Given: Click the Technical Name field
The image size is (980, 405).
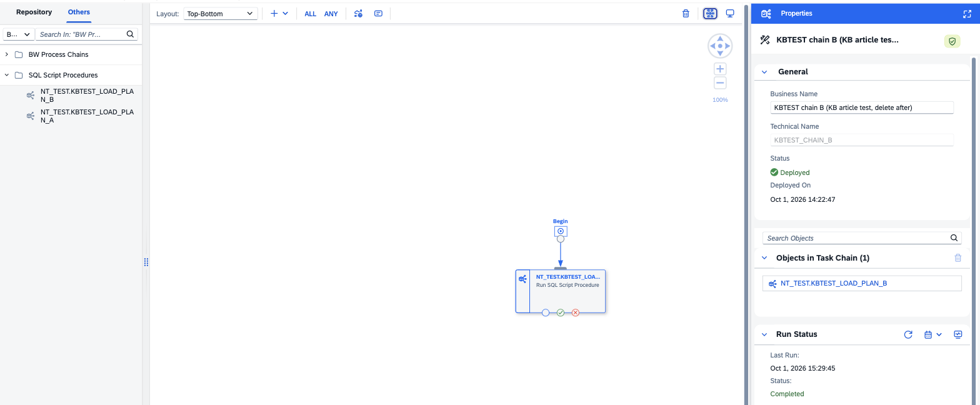Looking at the screenshot, I should click(x=862, y=140).
